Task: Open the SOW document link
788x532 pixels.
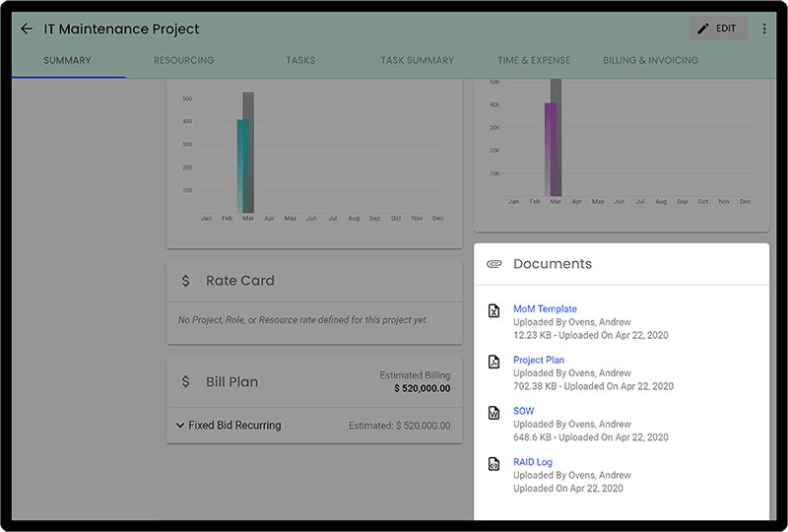Action: [524, 411]
